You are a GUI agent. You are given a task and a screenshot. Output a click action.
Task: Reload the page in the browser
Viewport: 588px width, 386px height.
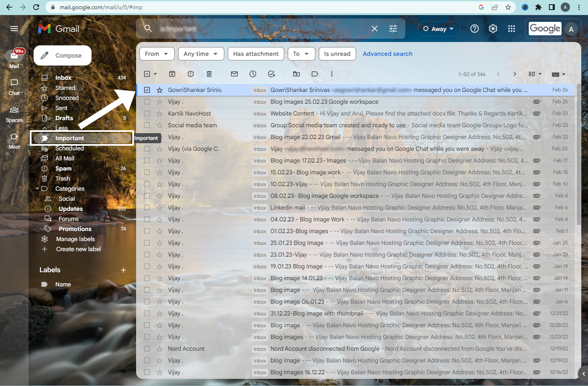(x=36, y=7)
